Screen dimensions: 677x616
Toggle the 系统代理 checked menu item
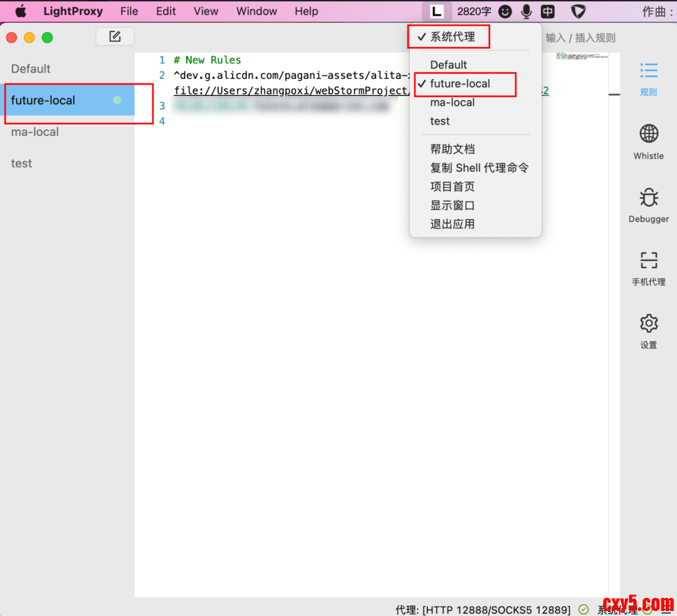[x=452, y=37]
